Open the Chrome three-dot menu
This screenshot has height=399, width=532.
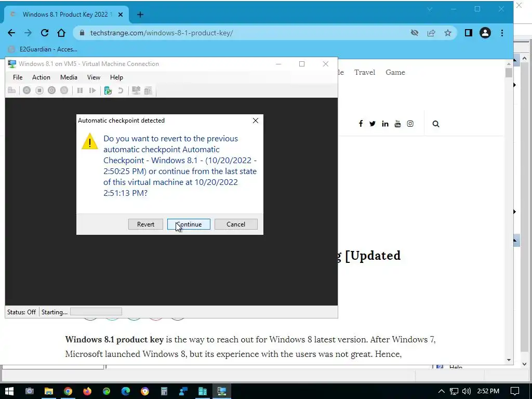(x=502, y=33)
